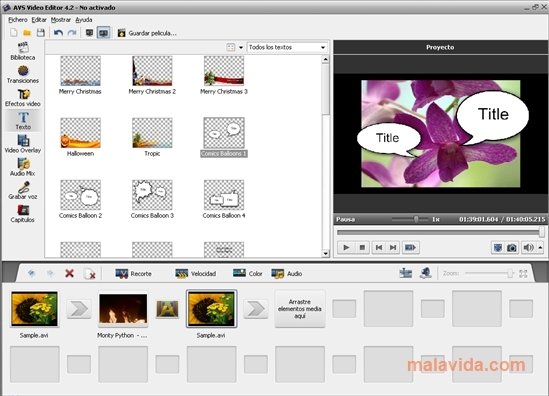Select the Merry Christmas 3 text preset

[224, 75]
